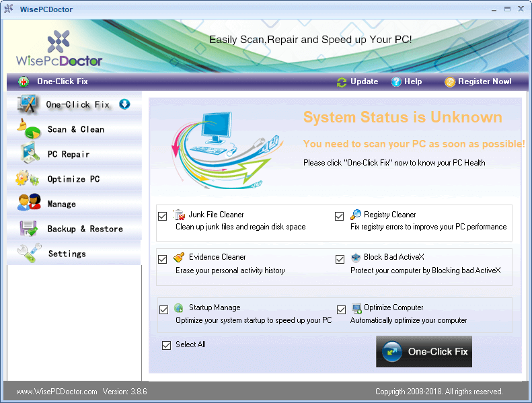Click the WisePcDoctor banner logo

[59, 48]
